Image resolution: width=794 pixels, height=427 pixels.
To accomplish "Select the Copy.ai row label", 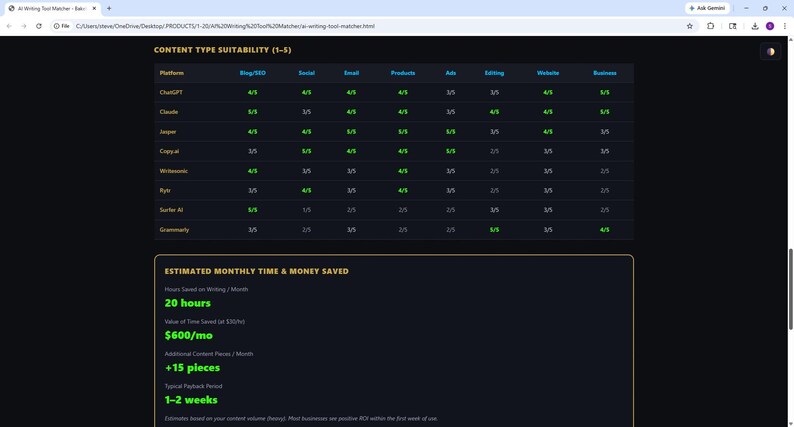I will click(x=169, y=151).
